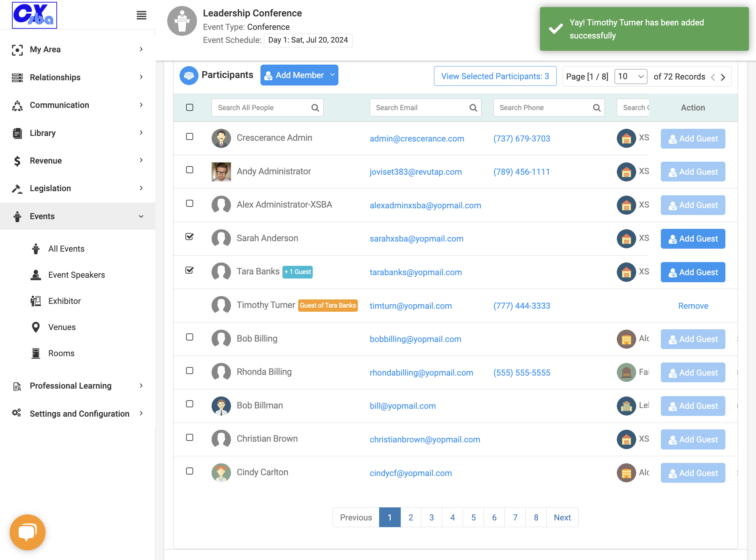Click Cindy Carlton's avatar icon
The width and height of the screenshot is (756, 560).
click(x=221, y=473)
